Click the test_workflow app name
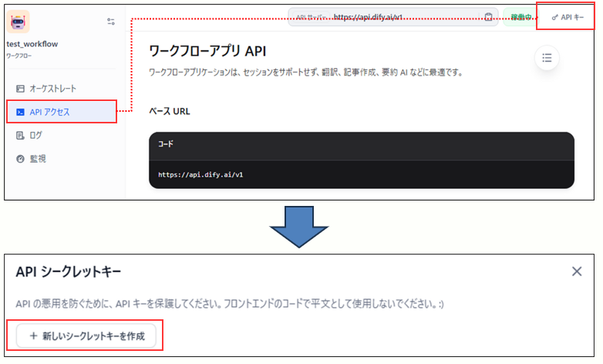This screenshot has width=603, height=364. click(32, 44)
